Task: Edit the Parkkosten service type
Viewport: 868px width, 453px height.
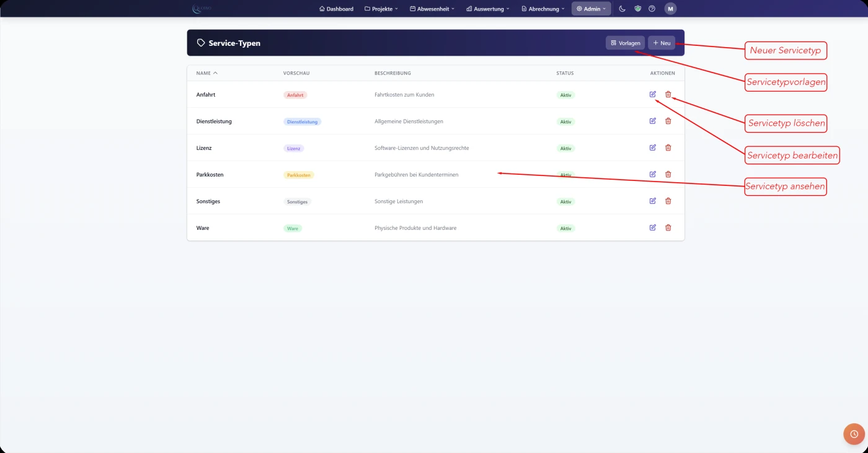Action: pos(652,174)
